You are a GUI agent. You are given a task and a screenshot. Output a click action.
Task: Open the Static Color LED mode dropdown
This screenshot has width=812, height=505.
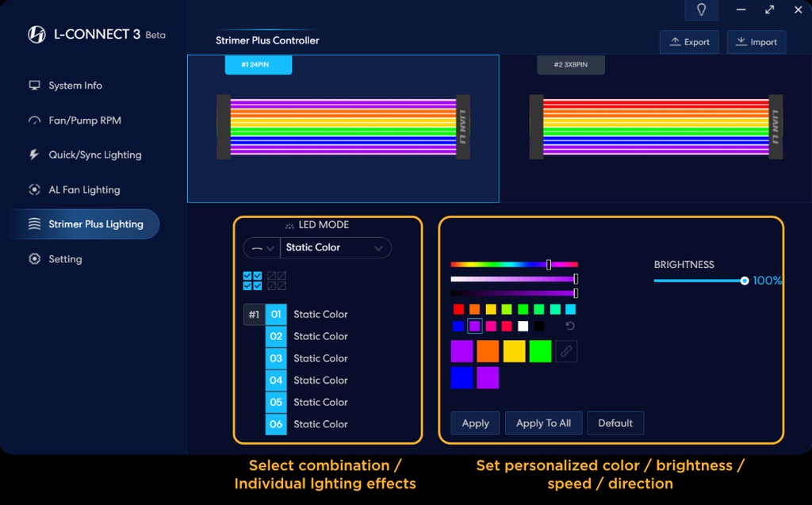point(335,248)
